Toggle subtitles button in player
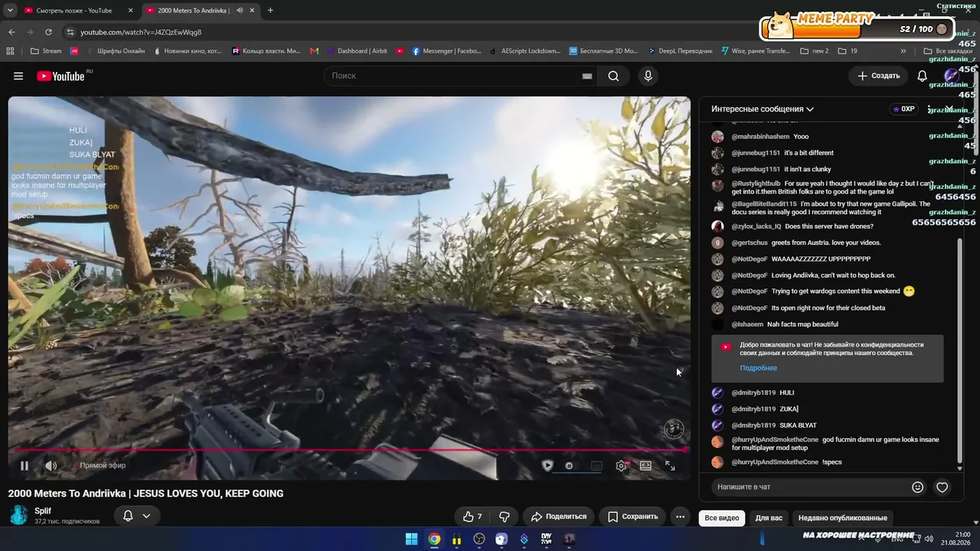This screenshot has height=551, width=980. pyautogui.click(x=596, y=465)
